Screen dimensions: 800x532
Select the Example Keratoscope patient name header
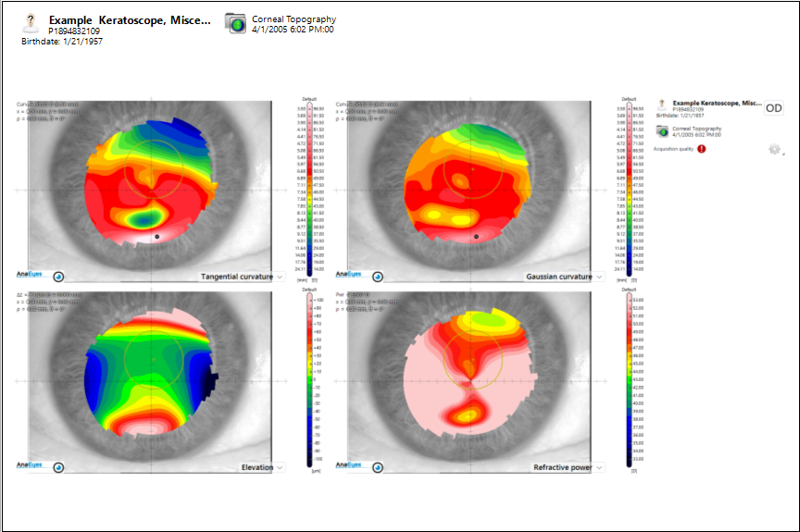click(x=128, y=19)
